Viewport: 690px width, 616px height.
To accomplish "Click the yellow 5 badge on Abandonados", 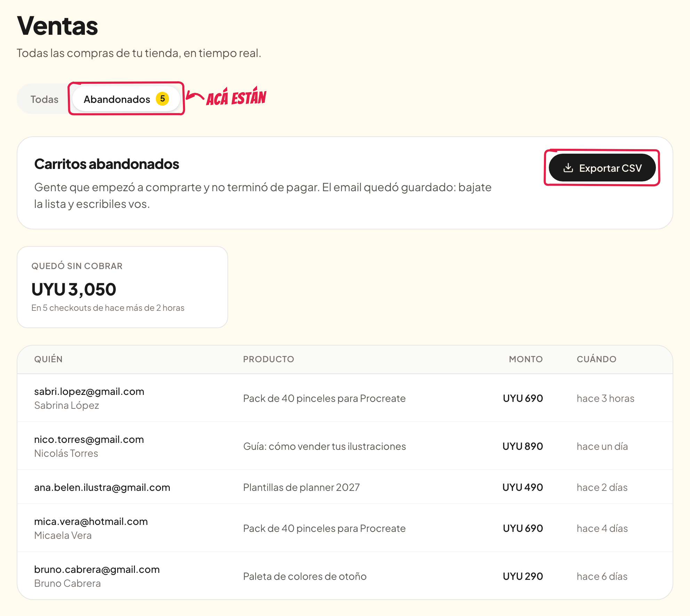I will pyautogui.click(x=162, y=99).
